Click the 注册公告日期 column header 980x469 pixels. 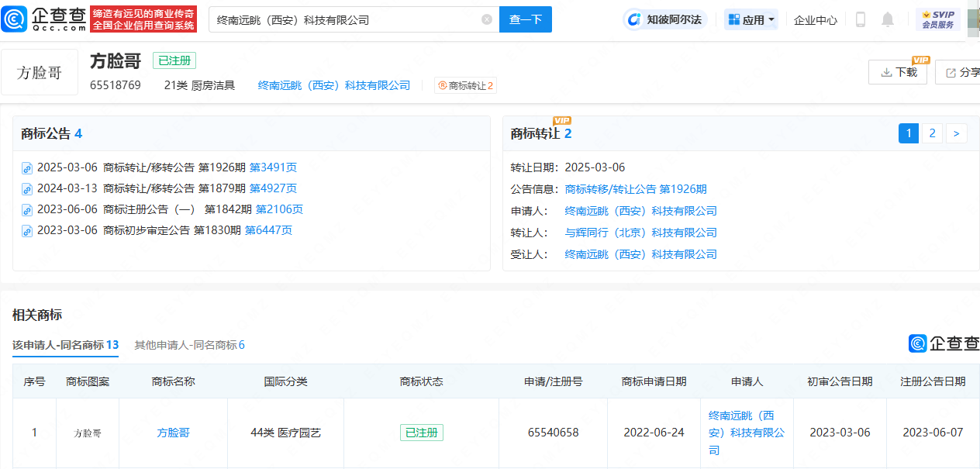point(933,381)
